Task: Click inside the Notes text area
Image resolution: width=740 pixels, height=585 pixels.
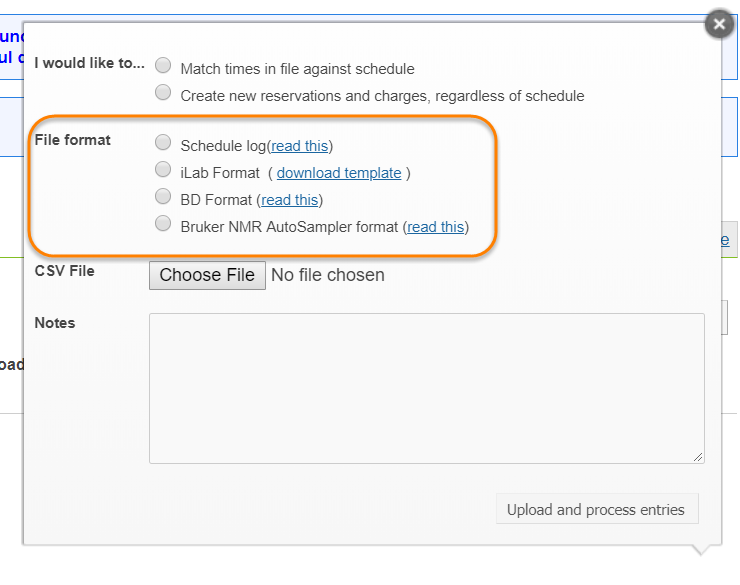Action: click(x=426, y=388)
